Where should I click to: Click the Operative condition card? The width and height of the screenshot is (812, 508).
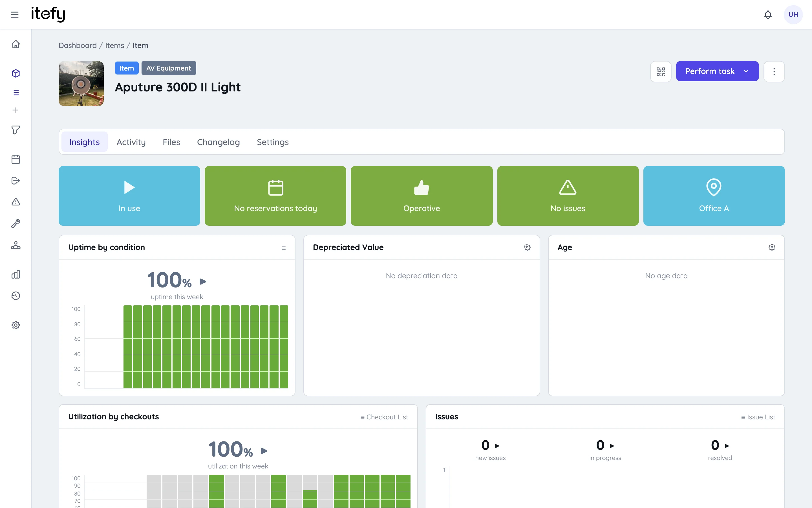pyautogui.click(x=422, y=196)
